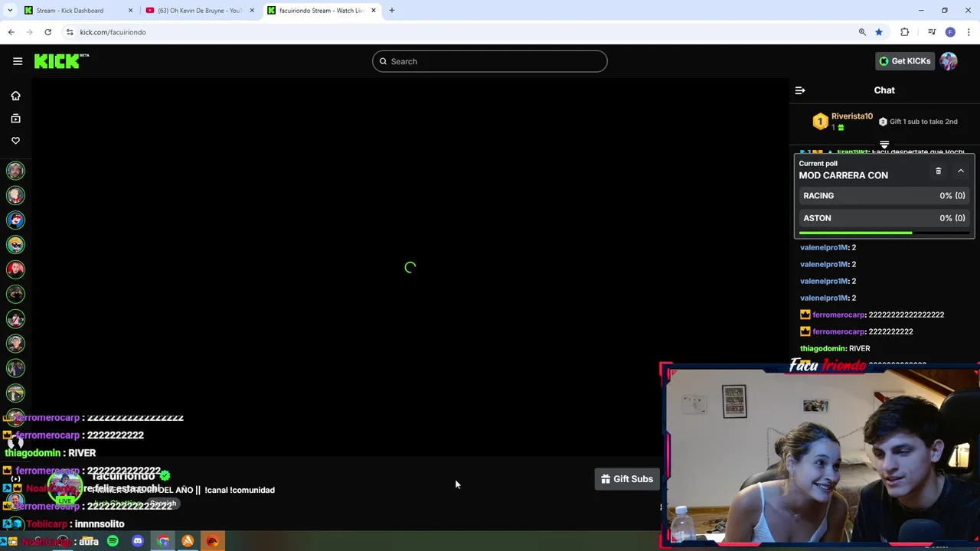Open the Chrome three-dot menu
This screenshot has height=551, width=980.
point(969,32)
